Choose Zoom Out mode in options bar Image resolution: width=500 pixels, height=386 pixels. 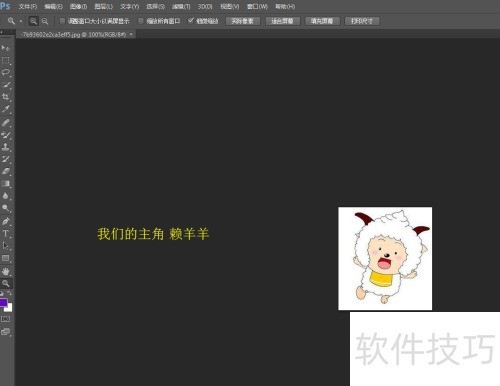click(45, 21)
